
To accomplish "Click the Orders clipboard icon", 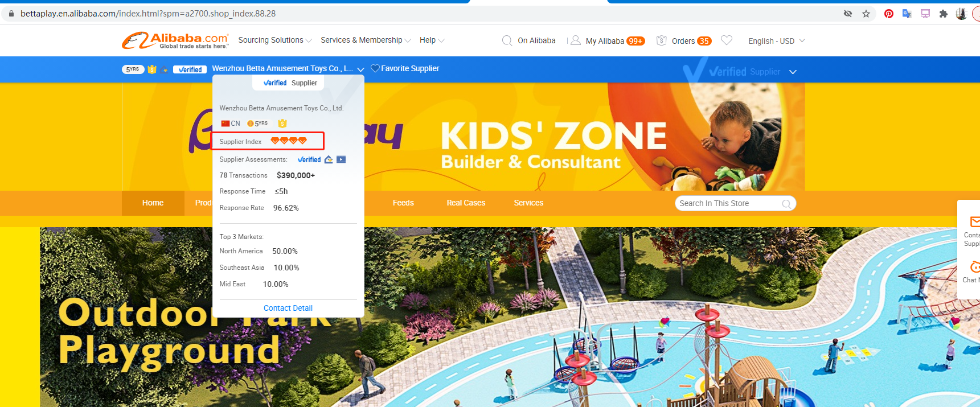I will coord(662,40).
